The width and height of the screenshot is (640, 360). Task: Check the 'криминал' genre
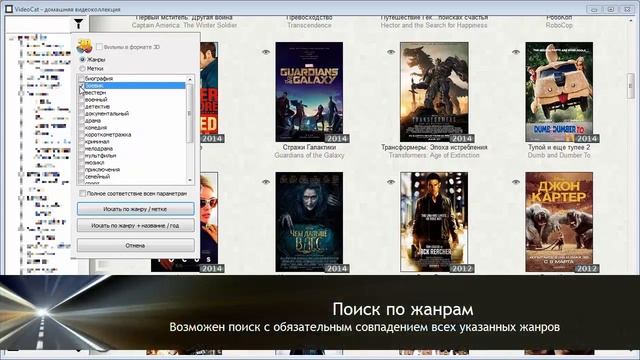click(81, 142)
